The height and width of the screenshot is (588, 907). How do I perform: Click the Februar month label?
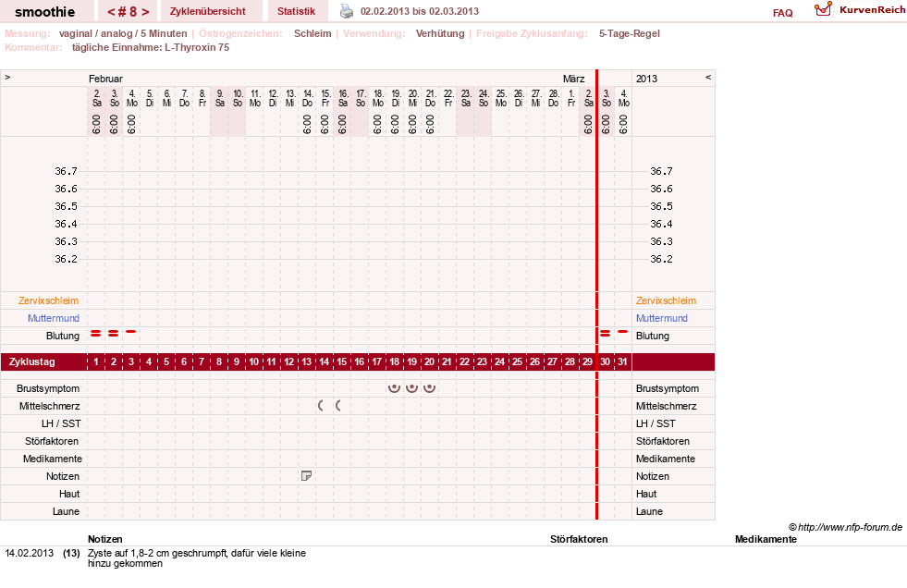(x=105, y=79)
